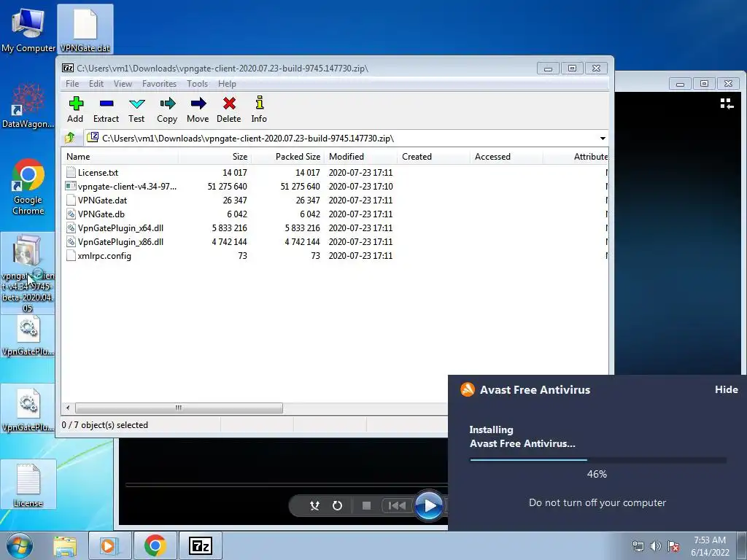
Task: Open the DataWagon desktop shortcut
Action: [x=28, y=106]
